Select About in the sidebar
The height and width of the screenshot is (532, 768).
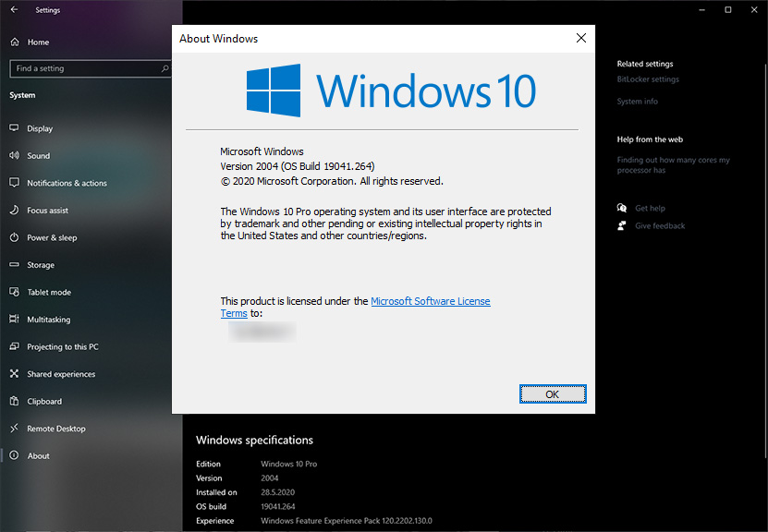coord(38,455)
